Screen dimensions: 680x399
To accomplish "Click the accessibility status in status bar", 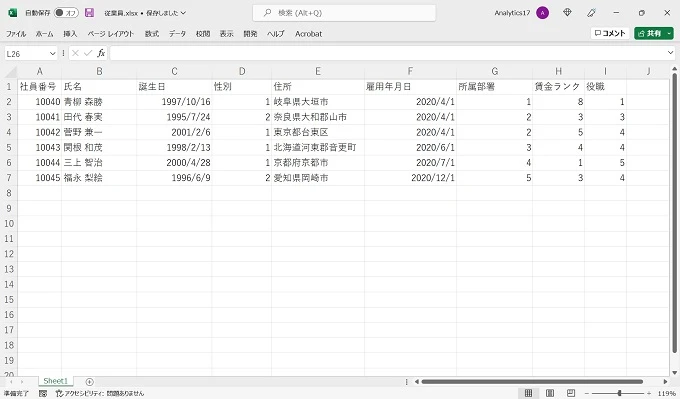I will (x=100, y=393).
